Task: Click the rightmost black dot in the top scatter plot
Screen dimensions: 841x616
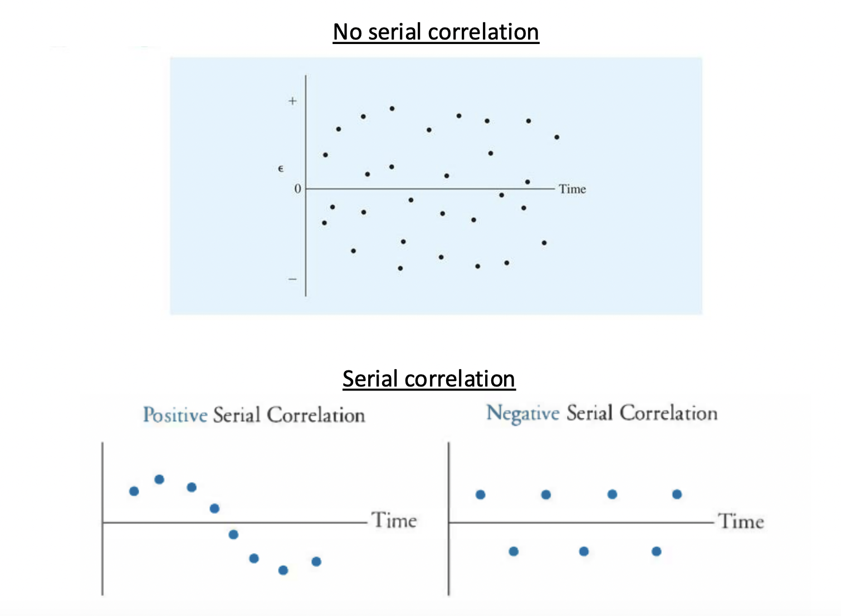Action: [556, 137]
